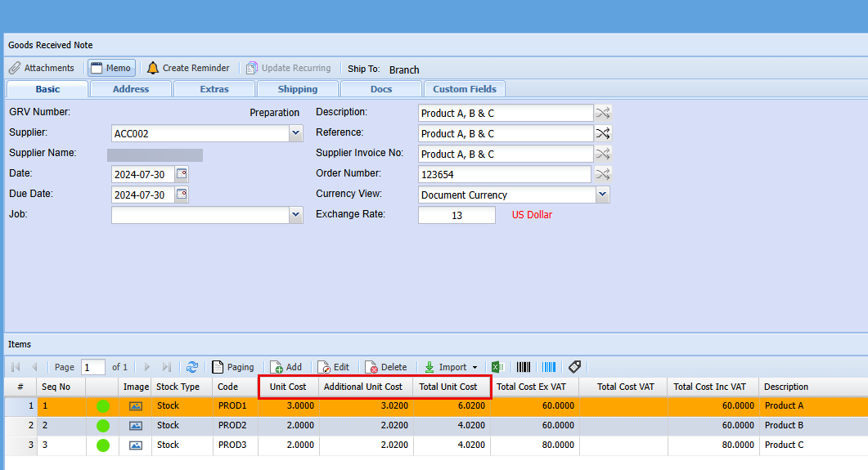Open the Currency View dropdown

coord(603,195)
